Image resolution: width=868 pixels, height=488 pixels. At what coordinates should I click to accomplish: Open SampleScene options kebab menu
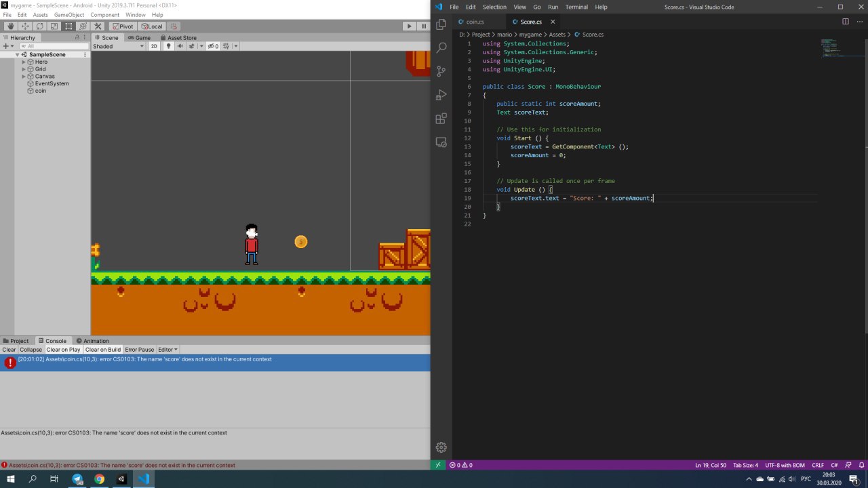85,54
